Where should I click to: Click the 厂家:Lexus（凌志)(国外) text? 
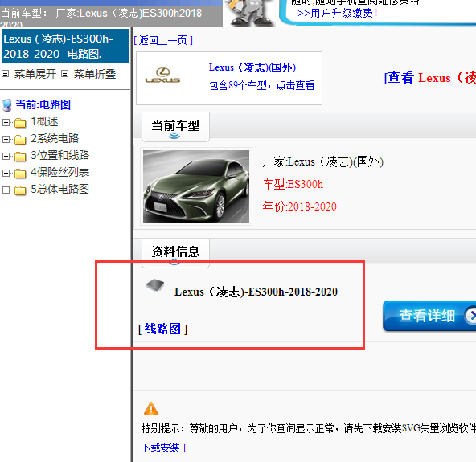[323, 161]
